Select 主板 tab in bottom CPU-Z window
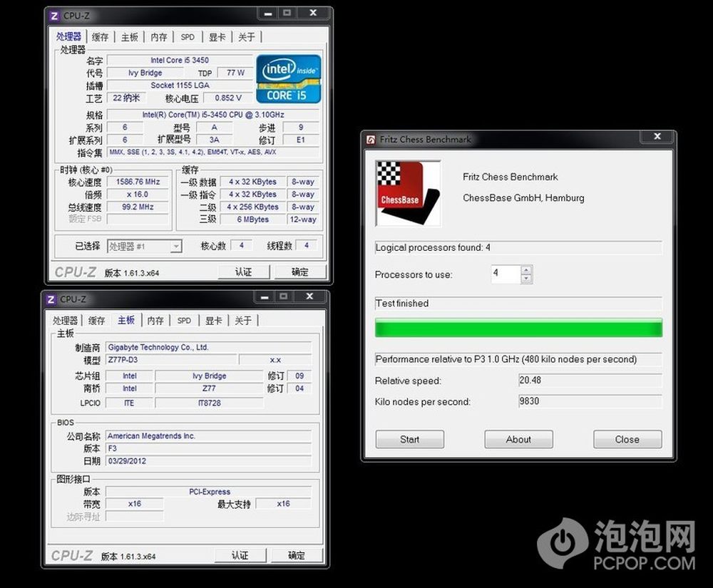 pos(126,320)
